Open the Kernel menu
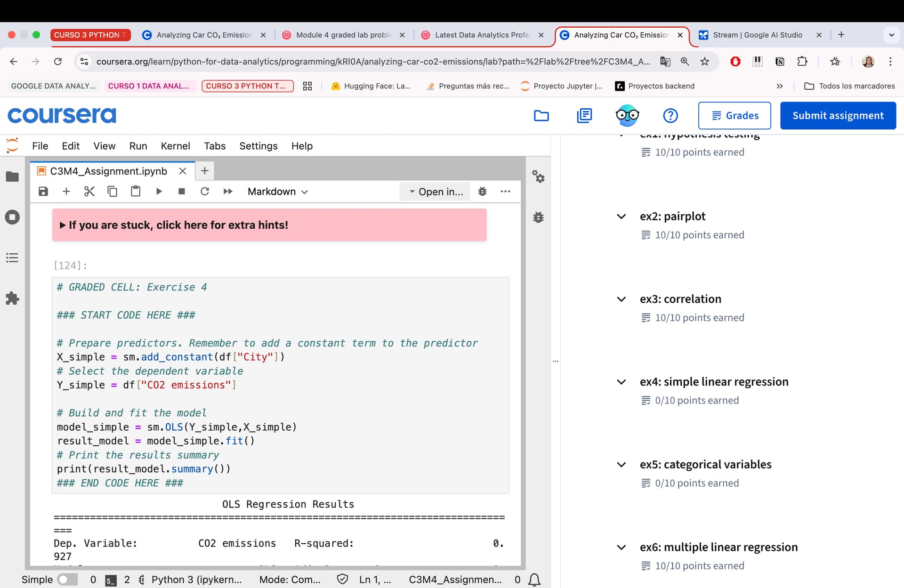904x588 pixels. (x=175, y=146)
